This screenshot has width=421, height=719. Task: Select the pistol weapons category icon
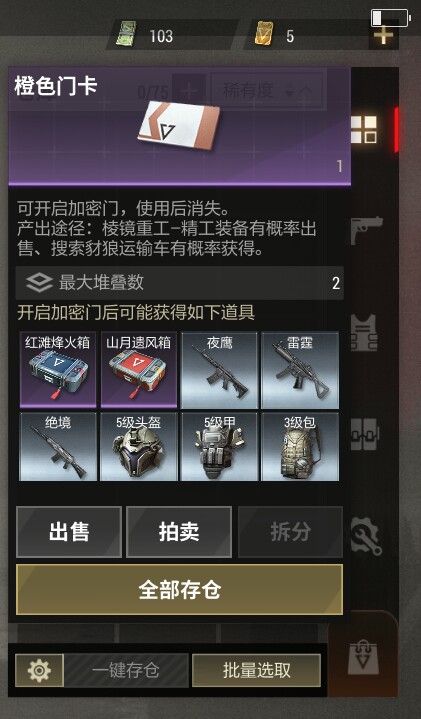click(x=366, y=230)
